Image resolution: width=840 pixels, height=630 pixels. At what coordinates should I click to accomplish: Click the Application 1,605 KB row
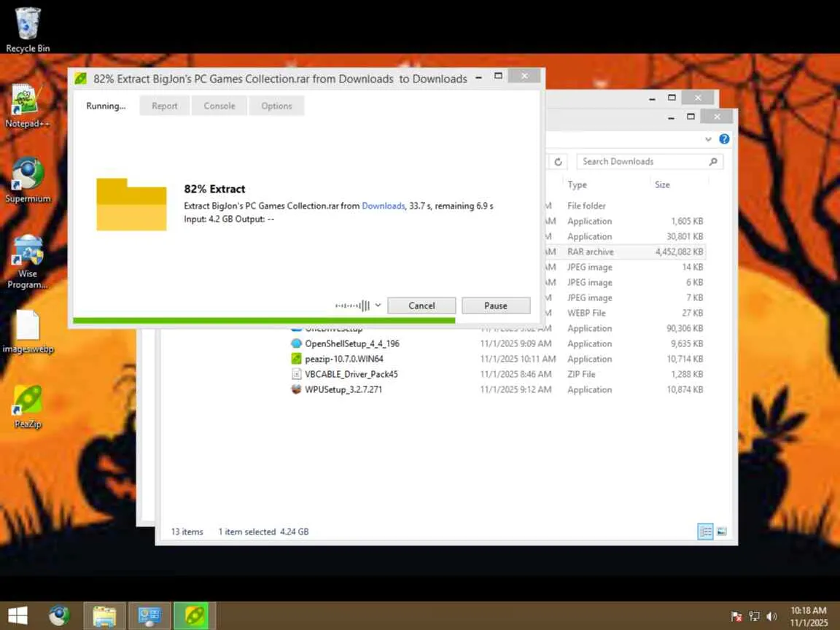625,221
